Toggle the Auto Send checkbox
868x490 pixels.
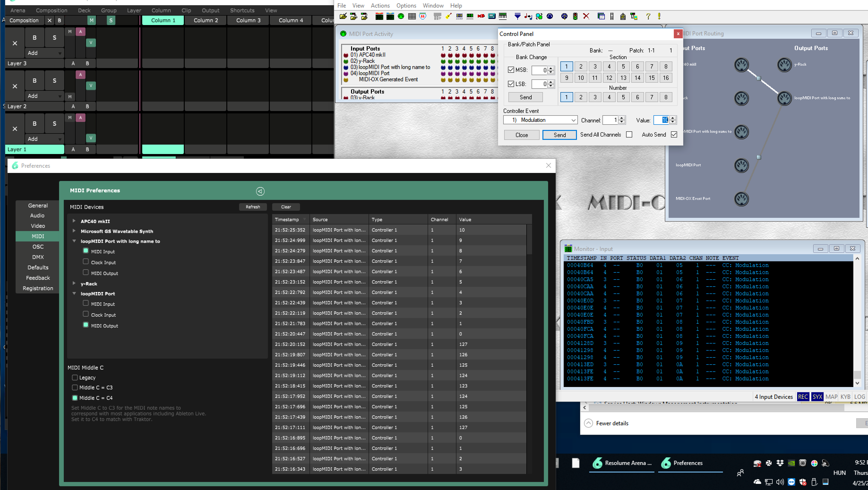coord(674,134)
